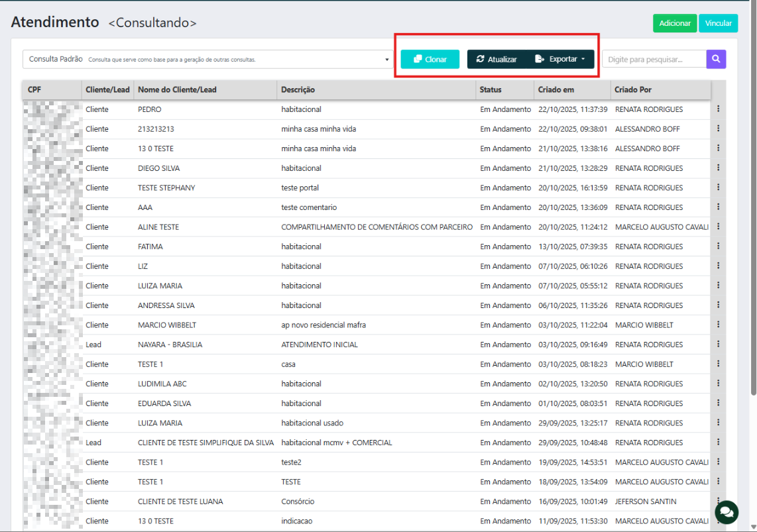Viewport: 757px width, 532px height.
Task: Focus the 'Digite para pesquisar' search field
Action: coord(654,59)
